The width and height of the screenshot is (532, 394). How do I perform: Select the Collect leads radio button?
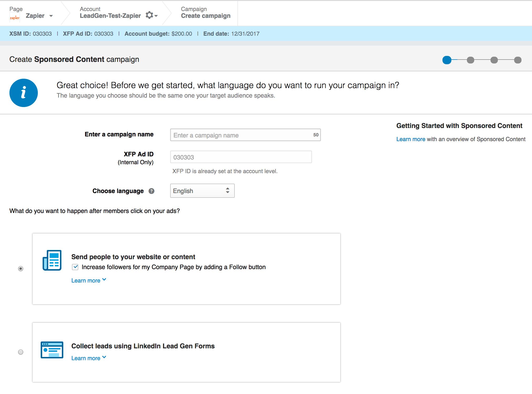(x=21, y=352)
